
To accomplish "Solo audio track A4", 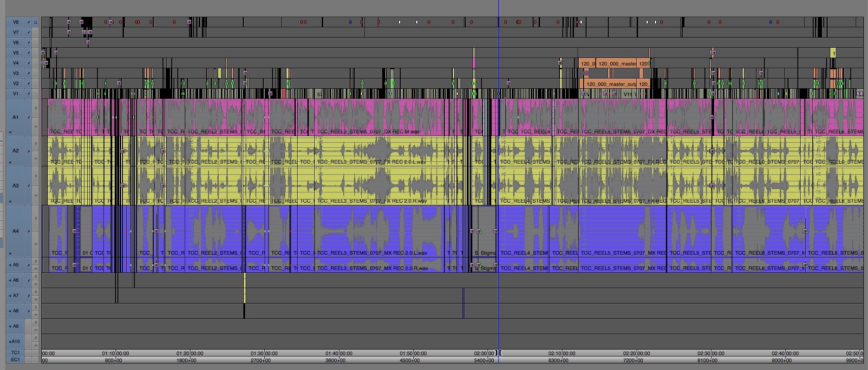I will [36, 218].
